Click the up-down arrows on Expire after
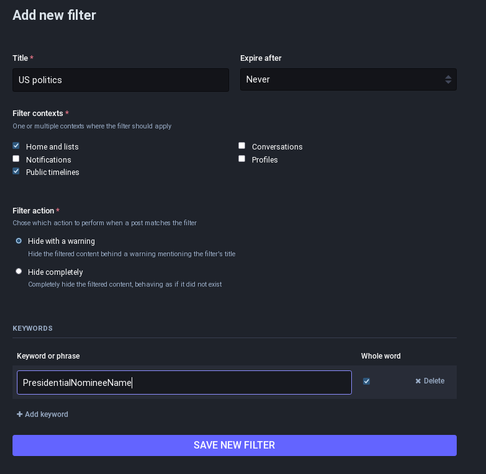This screenshot has height=474, width=486. point(448,80)
